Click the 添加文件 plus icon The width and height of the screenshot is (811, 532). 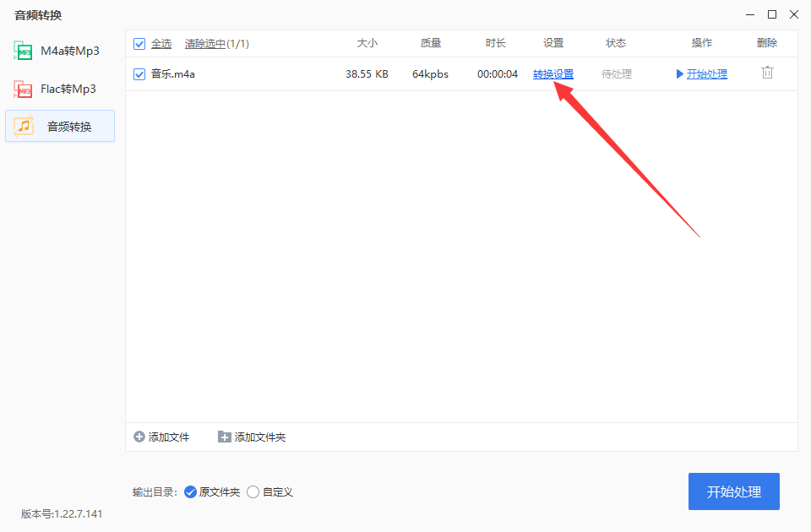[x=139, y=437]
